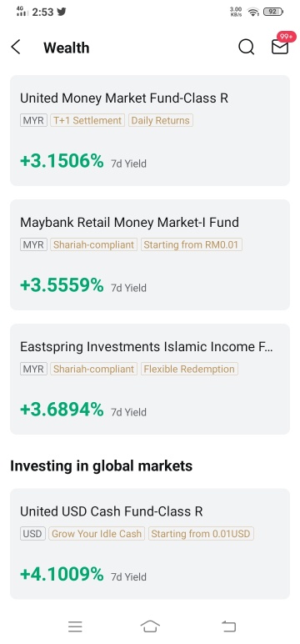This screenshot has width=300, height=644.
Task: Tap the back arrow icon
Action: click(x=16, y=48)
